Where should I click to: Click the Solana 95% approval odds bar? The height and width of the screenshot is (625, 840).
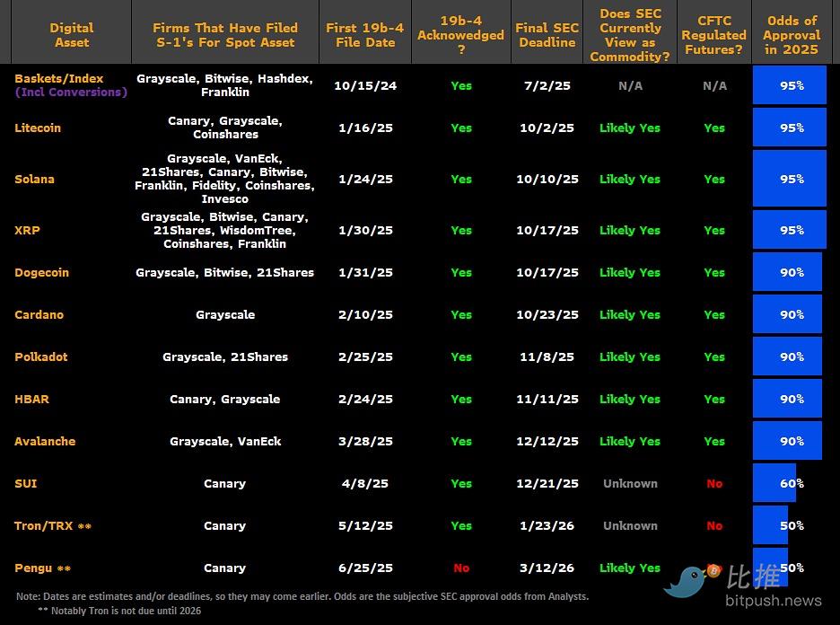click(789, 179)
